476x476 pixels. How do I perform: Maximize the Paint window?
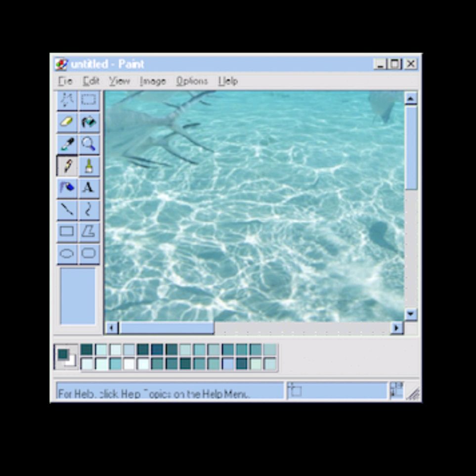394,64
